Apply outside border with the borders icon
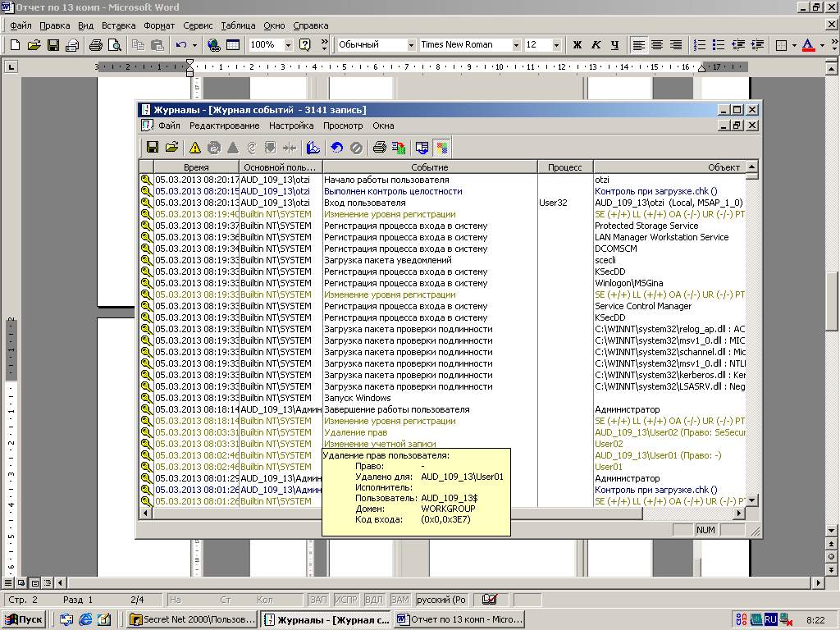The width and height of the screenshot is (840, 630). (781, 45)
